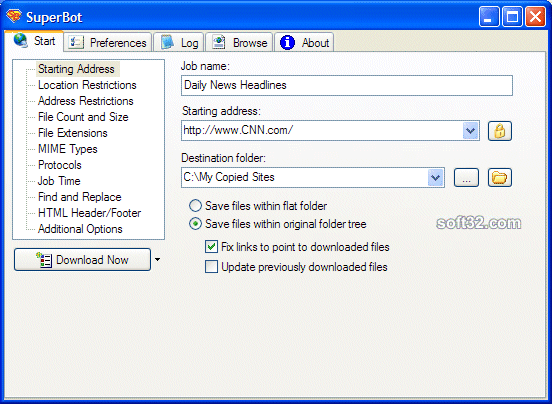Switch to the Log tab
552x404 pixels.
point(179,43)
